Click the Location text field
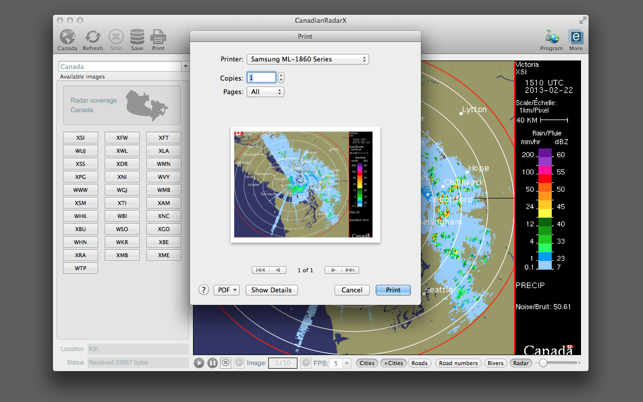This screenshot has width=643, height=402. [138, 349]
